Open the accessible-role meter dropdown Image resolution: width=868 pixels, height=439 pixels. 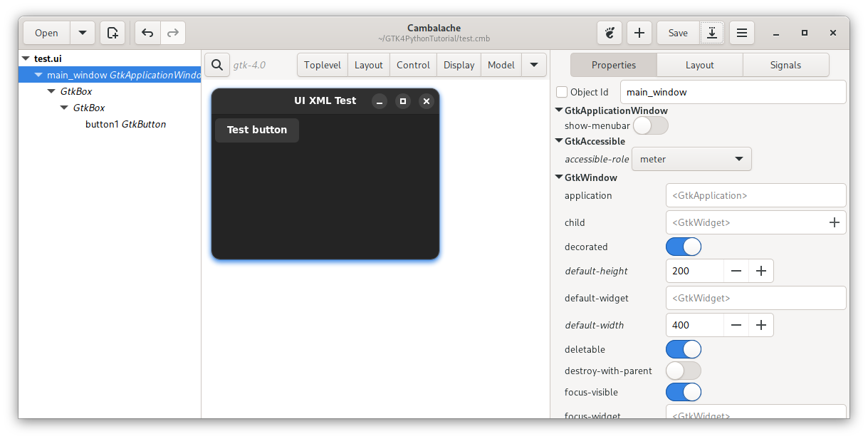click(x=691, y=160)
